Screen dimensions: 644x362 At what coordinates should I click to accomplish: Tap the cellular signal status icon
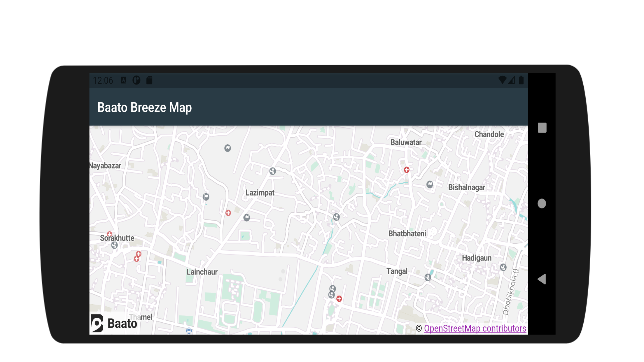click(x=511, y=80)
